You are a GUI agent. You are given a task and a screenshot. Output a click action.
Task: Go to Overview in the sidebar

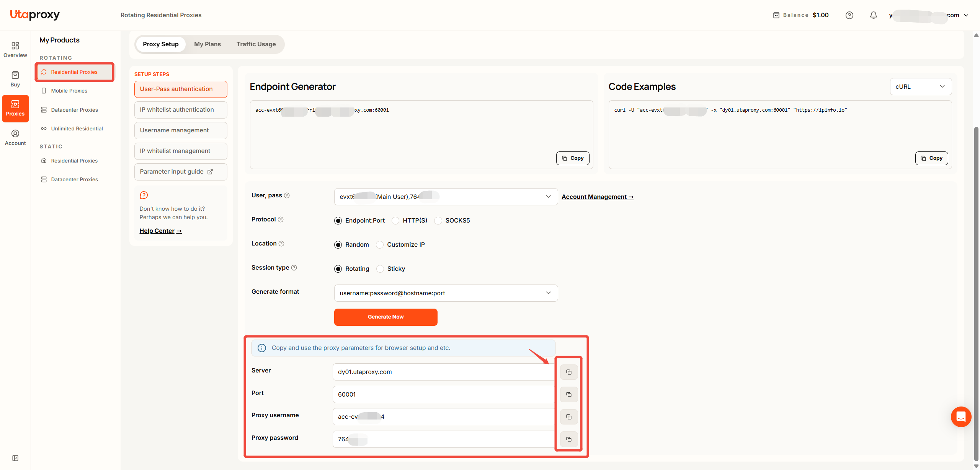click(15, 50)
